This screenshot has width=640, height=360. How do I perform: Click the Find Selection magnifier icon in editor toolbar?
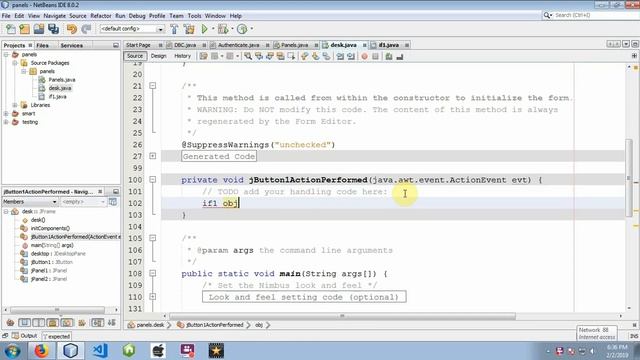coord(248,56)
